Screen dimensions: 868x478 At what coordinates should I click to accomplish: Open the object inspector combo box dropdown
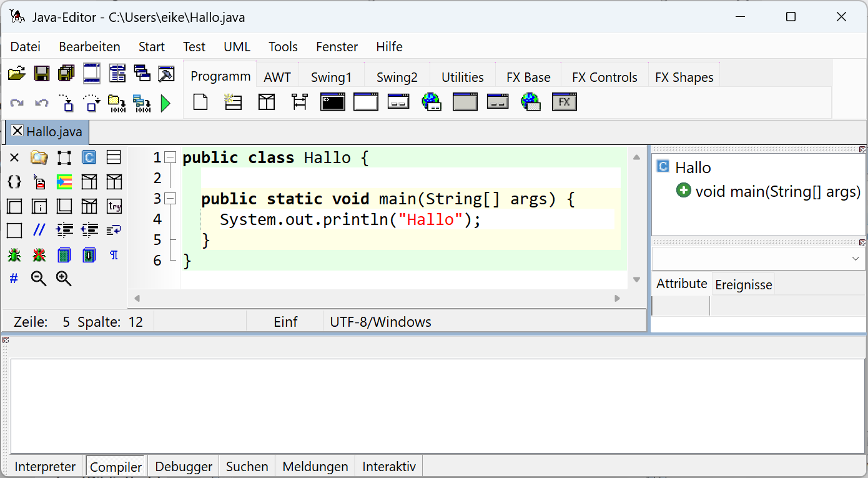point(855,259)
